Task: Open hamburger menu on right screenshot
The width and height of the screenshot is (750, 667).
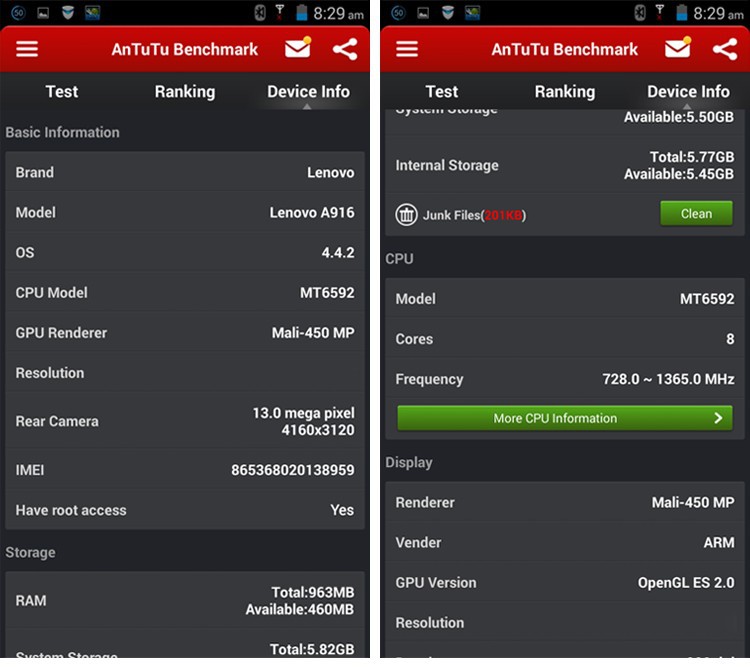Action: pyautogui.click(x=407, y=49)
